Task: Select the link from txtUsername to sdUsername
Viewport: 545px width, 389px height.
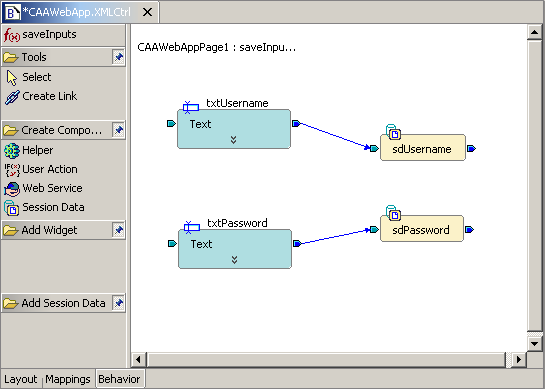Action: (334, 135)
